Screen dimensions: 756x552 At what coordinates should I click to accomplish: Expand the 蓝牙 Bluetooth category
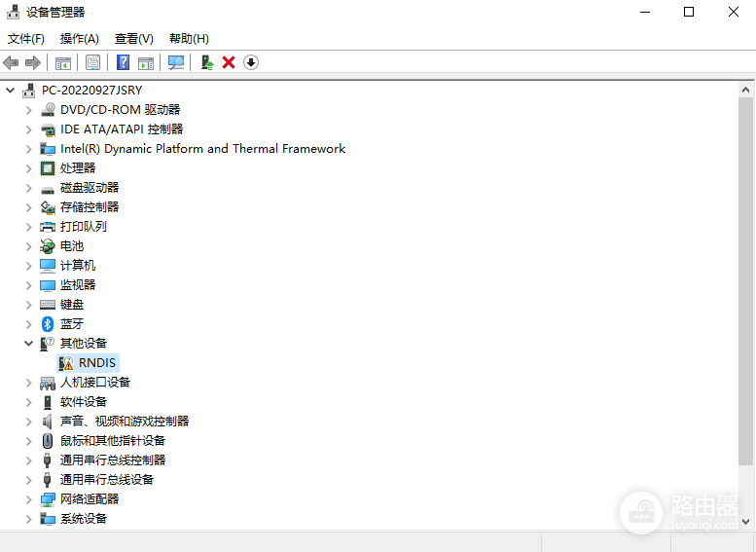click(x=29, y=324)
